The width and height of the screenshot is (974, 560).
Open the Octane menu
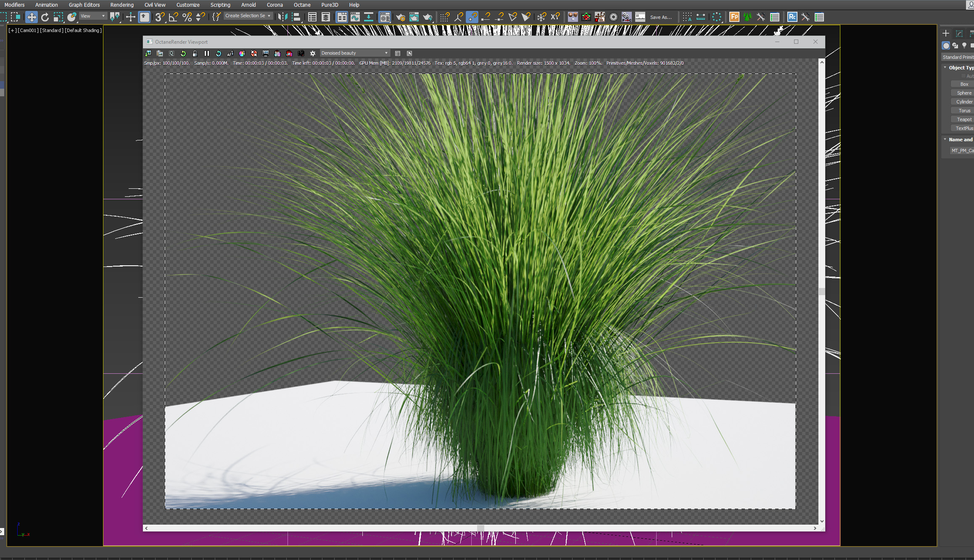click(x=302, y=5)
